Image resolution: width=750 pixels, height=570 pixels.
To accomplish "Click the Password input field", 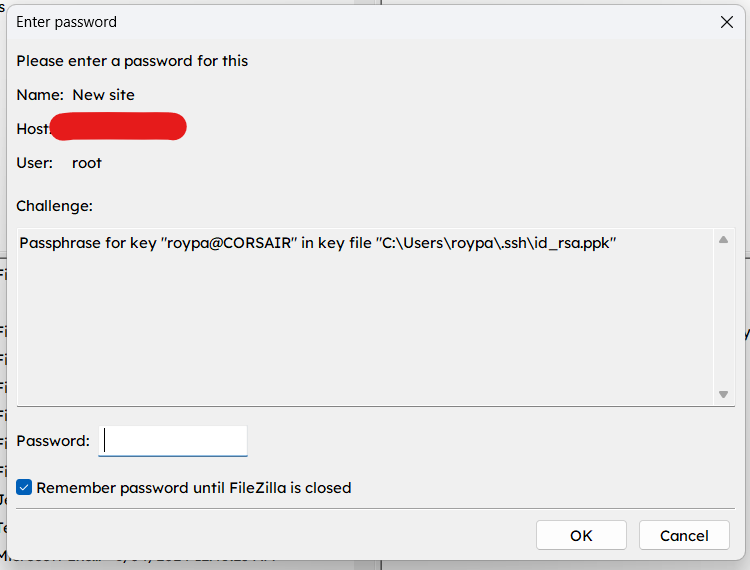I will 173,441.
